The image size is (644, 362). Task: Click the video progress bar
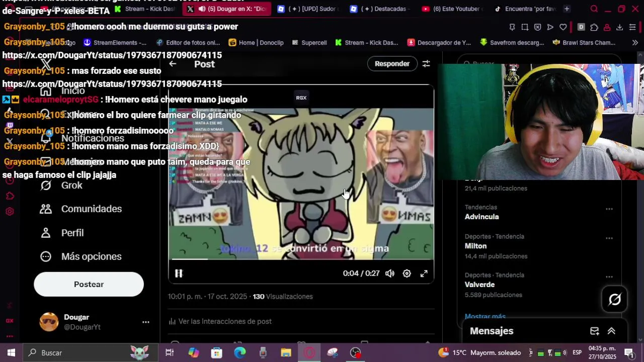301,259
